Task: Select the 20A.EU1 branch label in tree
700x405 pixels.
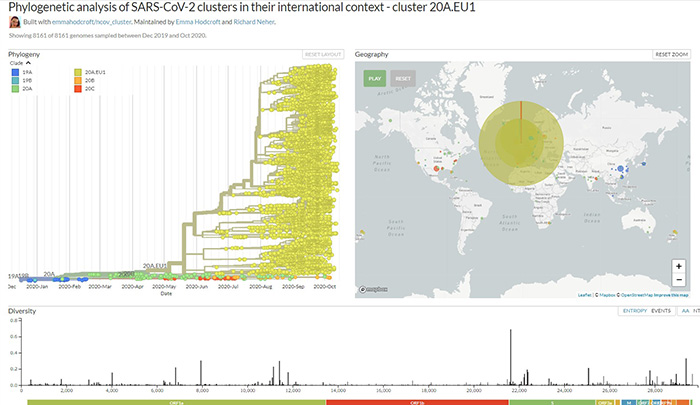Action: 153,265
